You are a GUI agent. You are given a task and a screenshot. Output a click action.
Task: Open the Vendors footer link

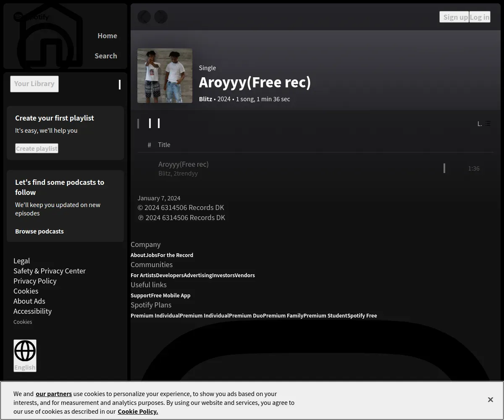(x=245, y=275)
